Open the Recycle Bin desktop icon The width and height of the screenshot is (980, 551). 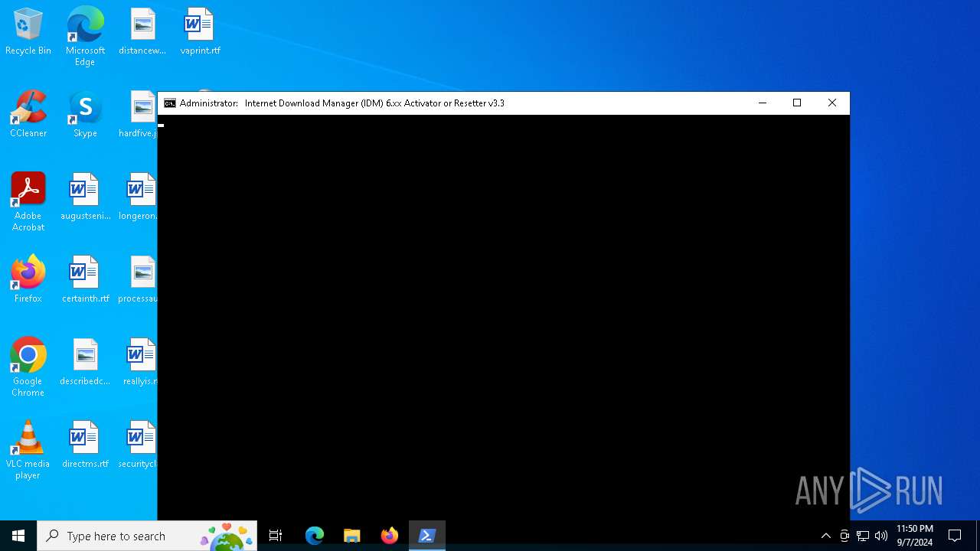point(28,32)
